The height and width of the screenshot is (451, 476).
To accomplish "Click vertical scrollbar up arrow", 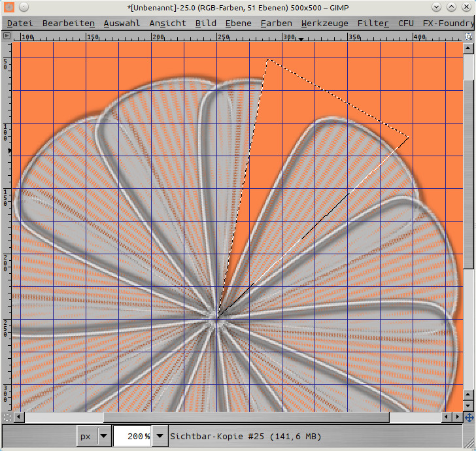I will click(469, 48).
